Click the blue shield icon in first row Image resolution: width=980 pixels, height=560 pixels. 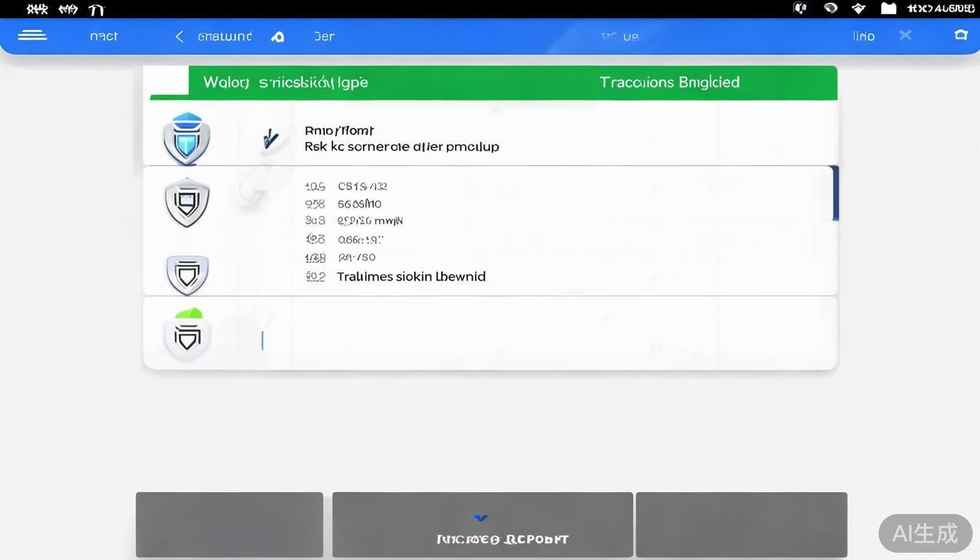tap(187, 139)
